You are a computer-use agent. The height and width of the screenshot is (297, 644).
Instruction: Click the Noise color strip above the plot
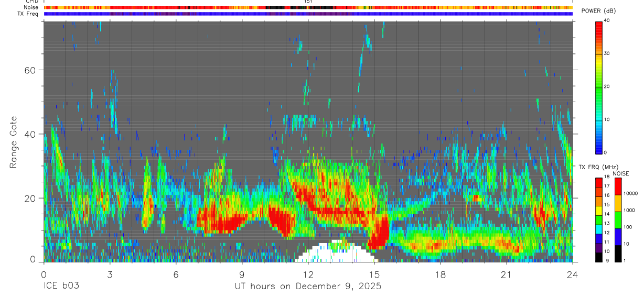tap(308, 7)
